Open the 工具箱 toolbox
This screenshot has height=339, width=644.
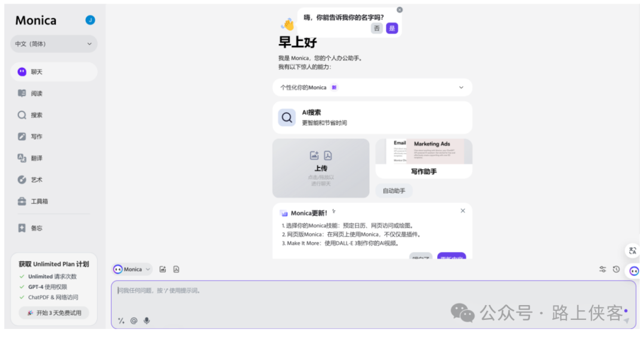pos(54,201)
